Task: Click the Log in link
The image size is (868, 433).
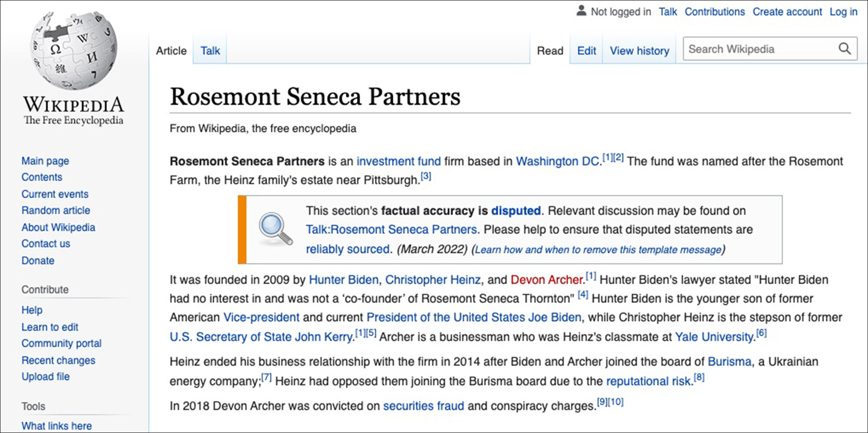Action: pyautogui.click(x=843, y=12)
